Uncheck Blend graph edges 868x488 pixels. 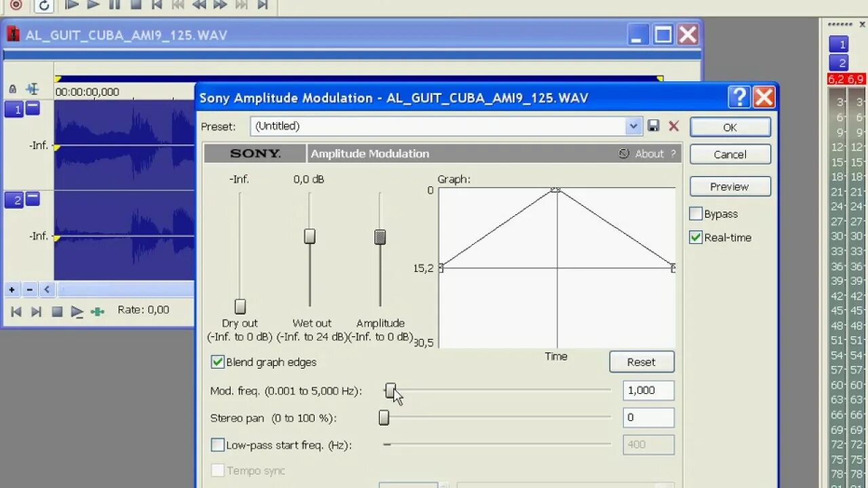218,362
